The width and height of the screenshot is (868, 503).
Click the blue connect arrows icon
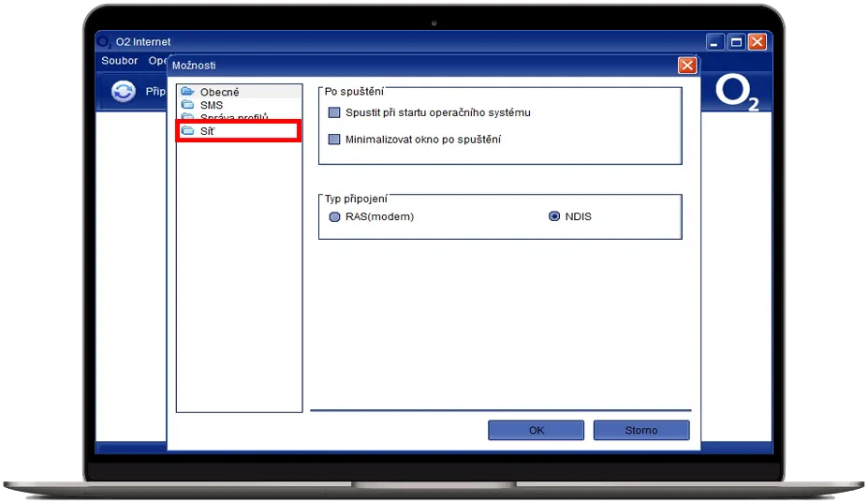pyautogui.click(x=123, y=92)
